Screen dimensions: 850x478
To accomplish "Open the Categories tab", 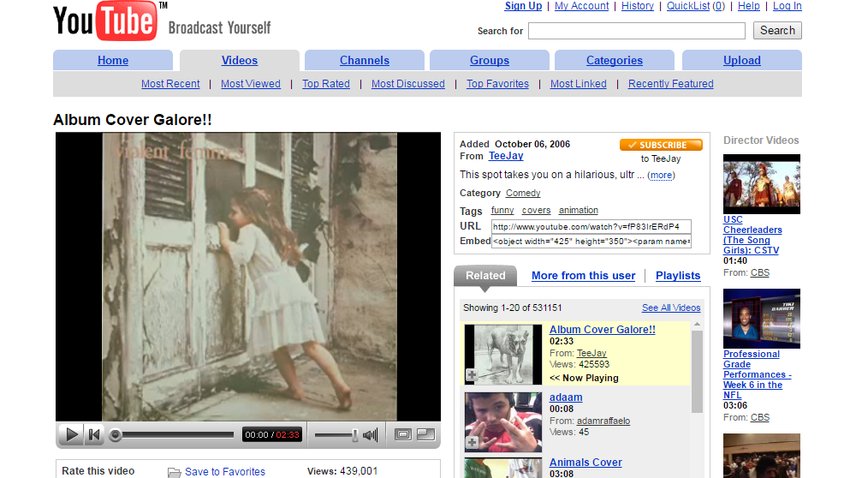I will 614,60.
